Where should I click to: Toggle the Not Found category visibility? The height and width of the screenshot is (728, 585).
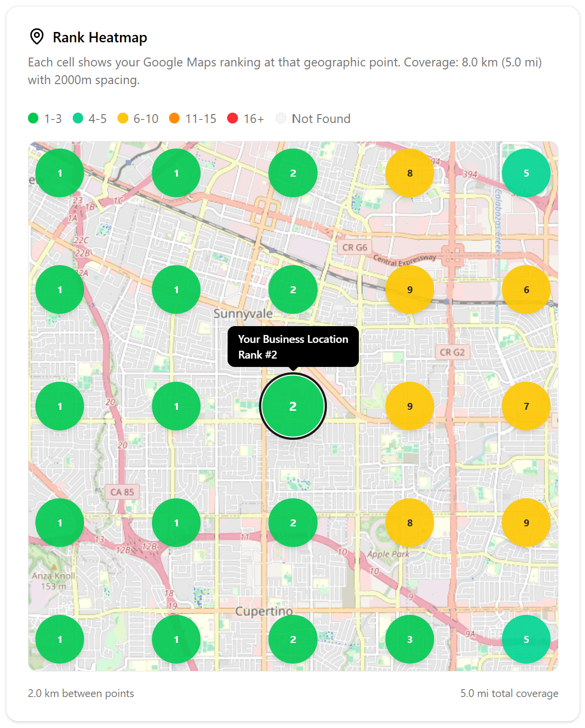click(281, 119)
